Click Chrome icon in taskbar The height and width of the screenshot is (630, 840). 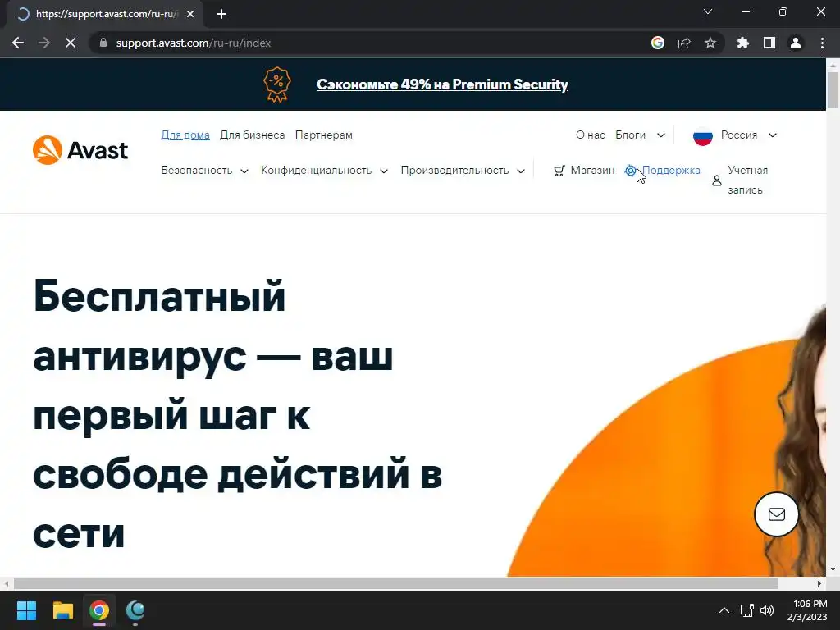tap(99, 610)
